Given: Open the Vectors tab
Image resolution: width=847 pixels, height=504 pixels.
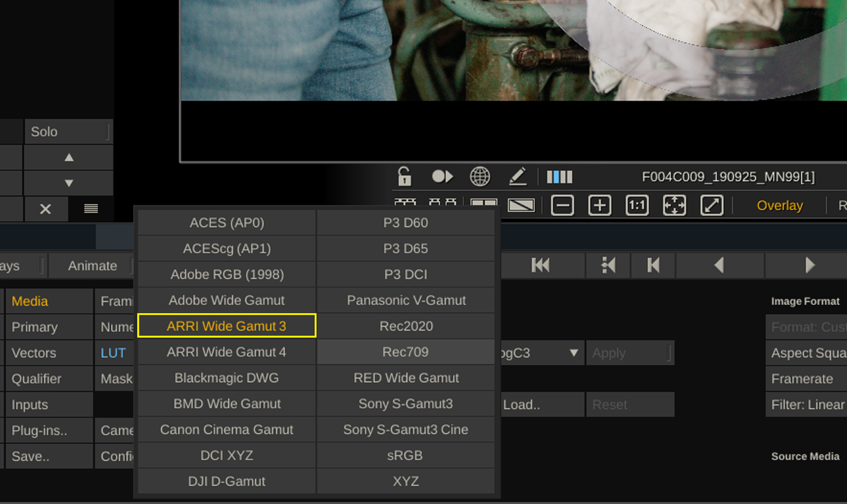Looking at the screenshot, I should tap(49, 353).
